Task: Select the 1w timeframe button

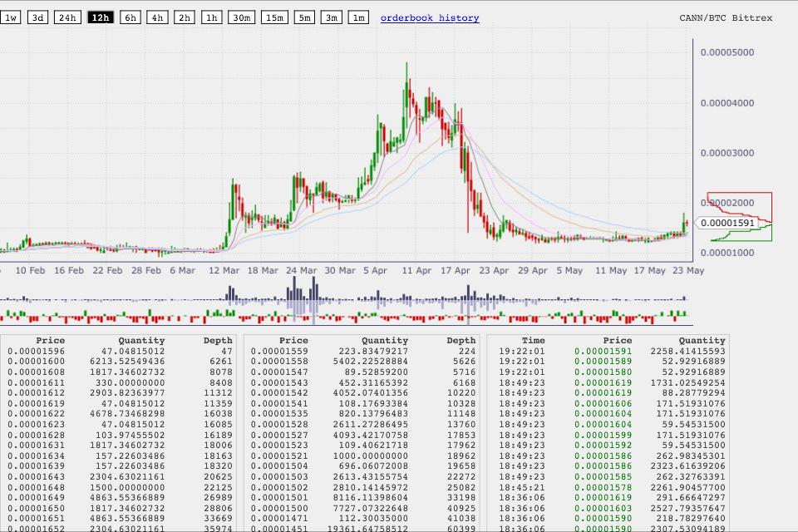Action: click(x=10, y=17)
